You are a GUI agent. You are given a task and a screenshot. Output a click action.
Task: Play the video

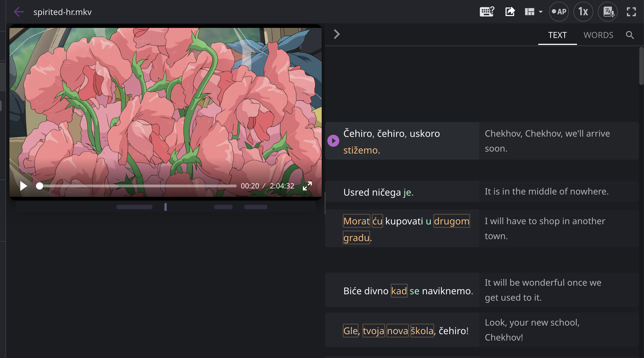(24, 186)
